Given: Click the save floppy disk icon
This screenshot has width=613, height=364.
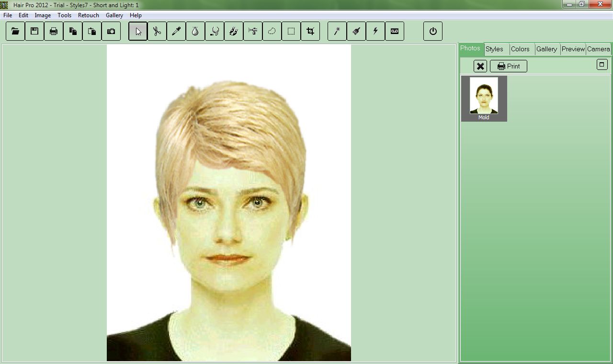Looking at the screenshot, I should click(34, 31).
